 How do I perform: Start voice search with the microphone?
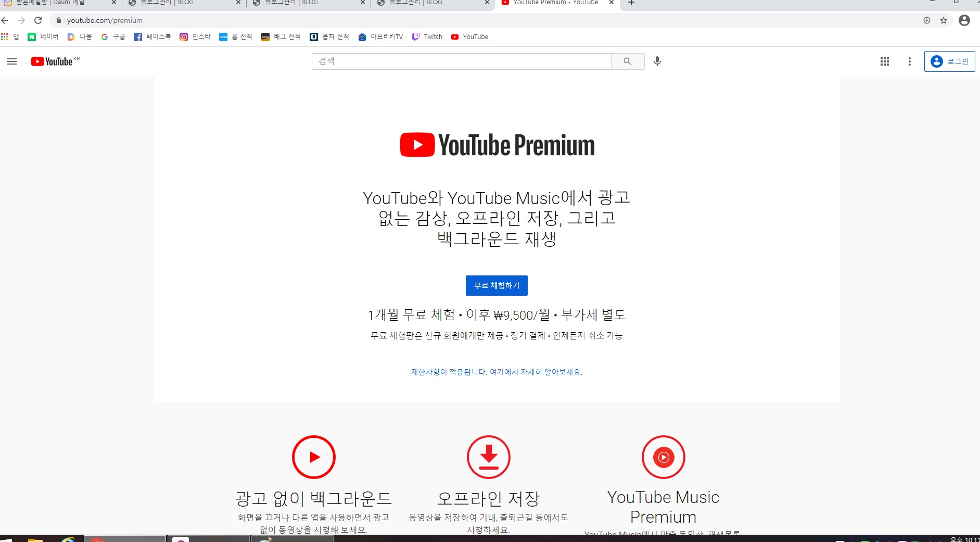(657, 61)
